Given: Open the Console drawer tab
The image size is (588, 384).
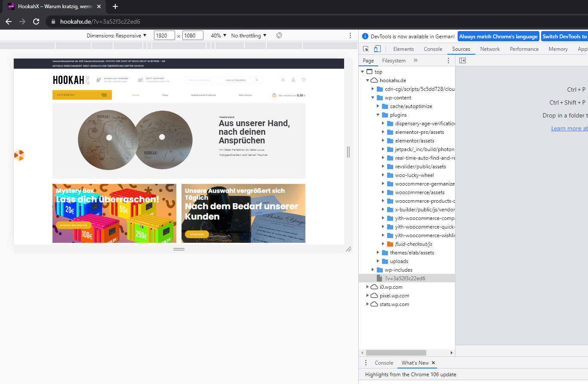Looking at the screenshot, I should tap(384, 363).
